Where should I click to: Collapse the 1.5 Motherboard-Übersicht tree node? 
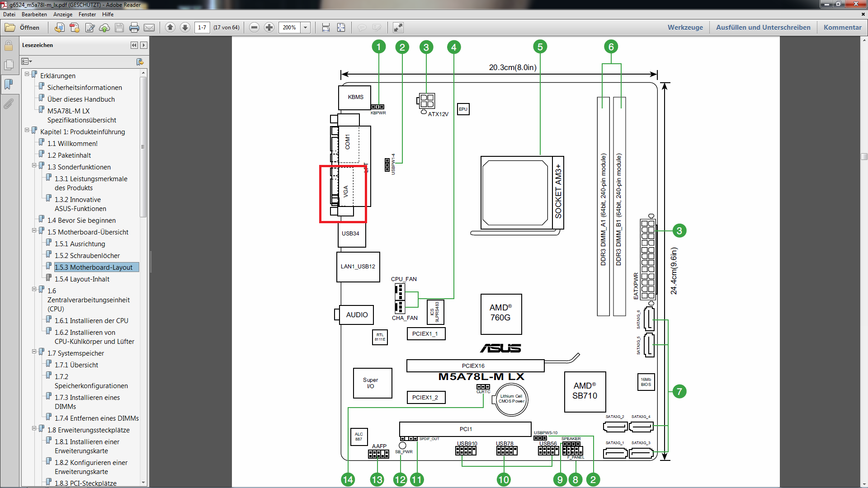click(34, 230)
